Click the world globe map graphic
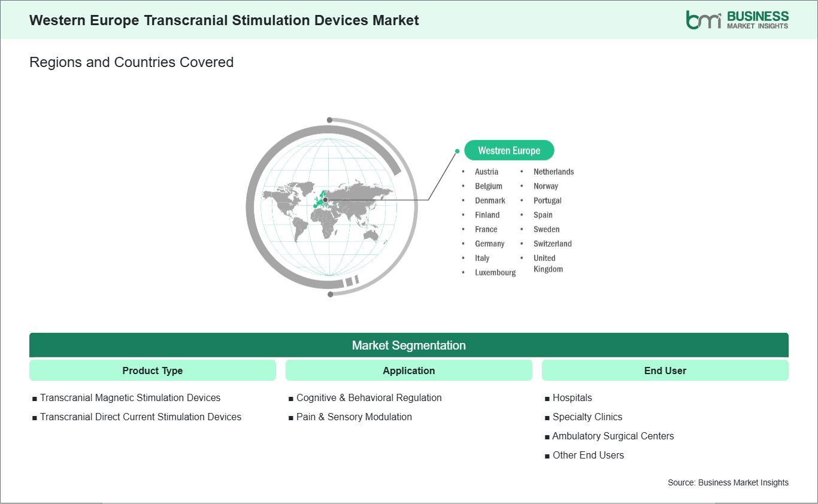 pos(332,207)
